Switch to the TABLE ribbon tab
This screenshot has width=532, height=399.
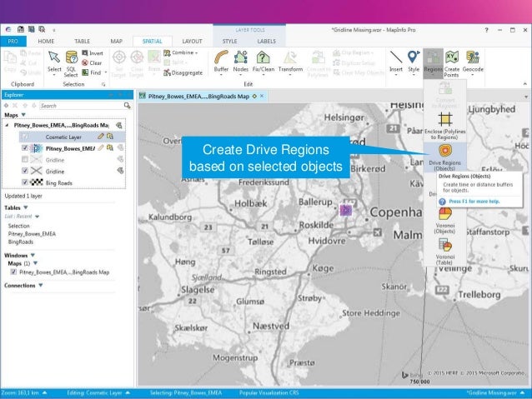click(82, 42)
